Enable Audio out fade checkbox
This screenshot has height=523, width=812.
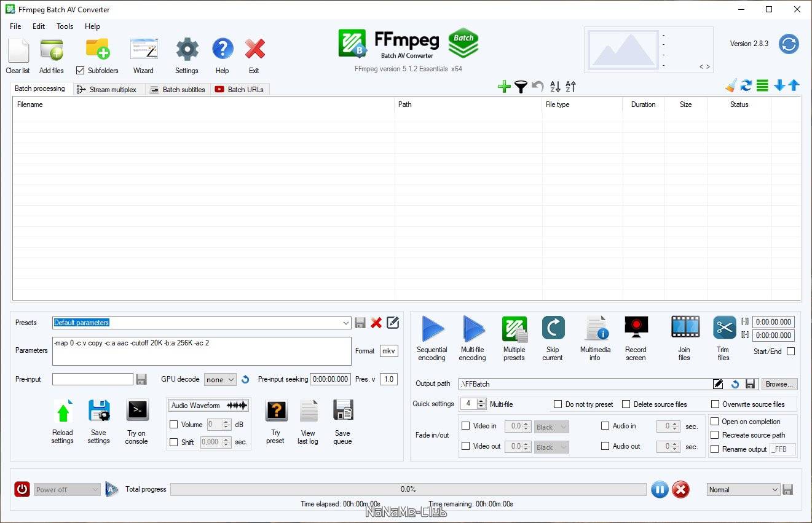[605, 446]
